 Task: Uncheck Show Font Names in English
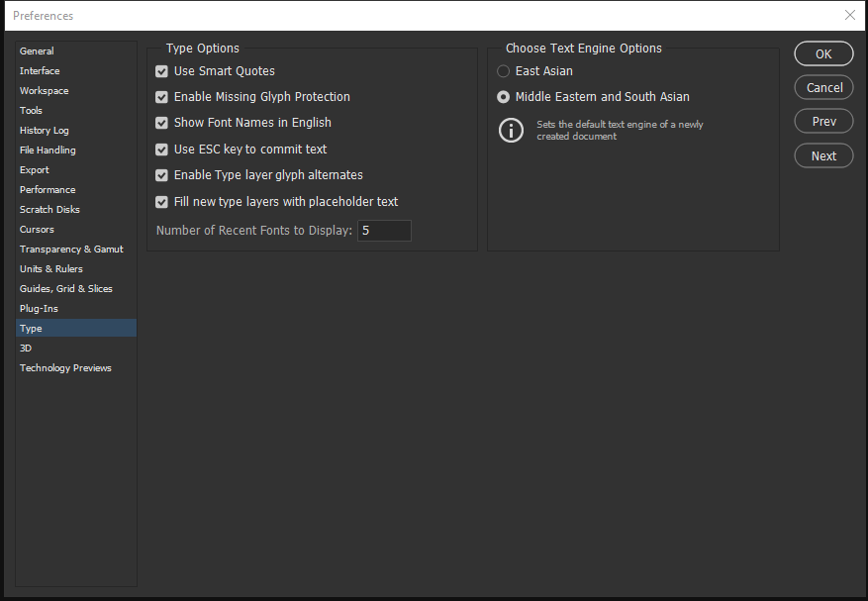(x=162, y=123)
